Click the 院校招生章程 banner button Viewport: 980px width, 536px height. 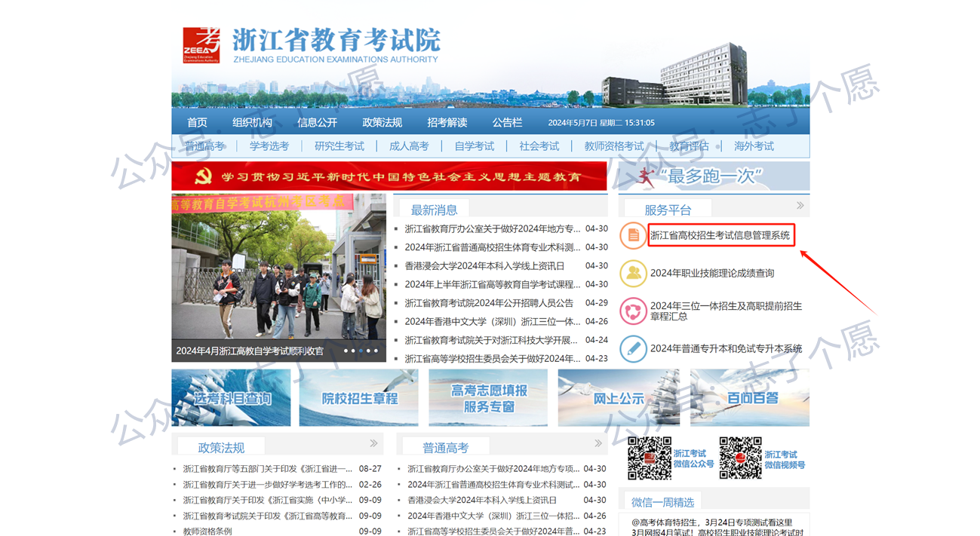(x=359, y=398)
